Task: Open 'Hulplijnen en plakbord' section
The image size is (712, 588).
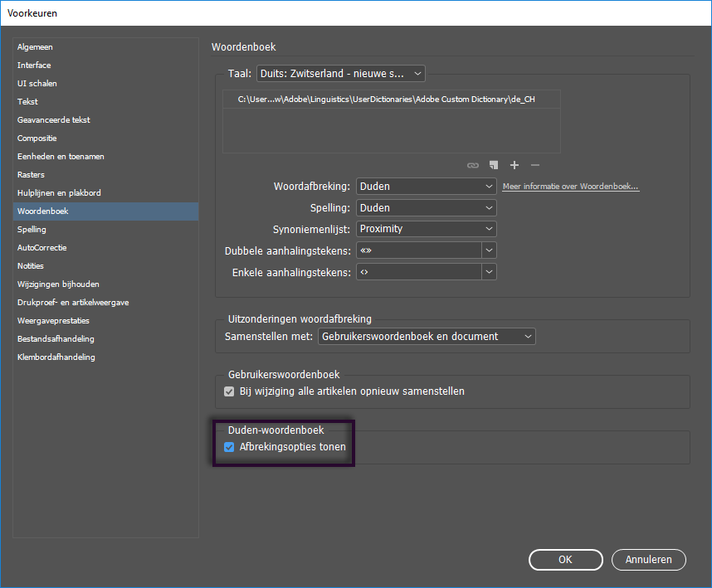Action: click(105, 193)
